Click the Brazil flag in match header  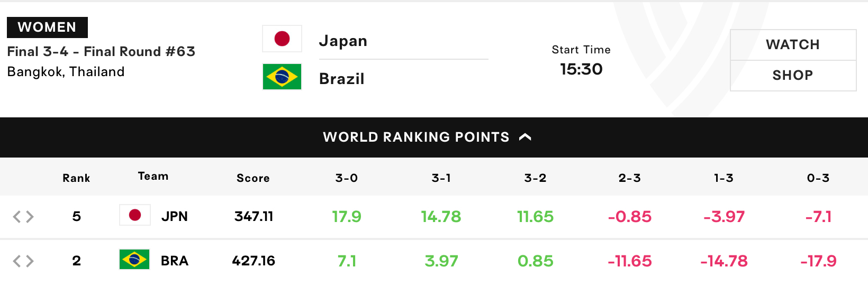(282, 77)
